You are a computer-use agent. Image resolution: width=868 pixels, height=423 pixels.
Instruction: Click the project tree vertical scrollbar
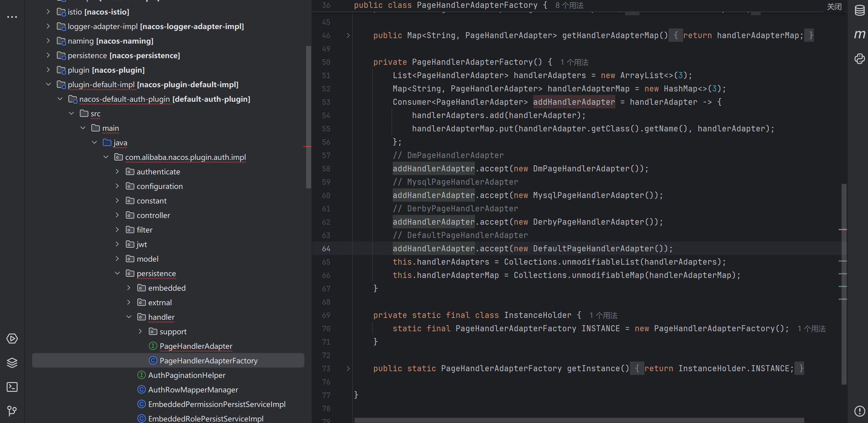pos(308,117)
